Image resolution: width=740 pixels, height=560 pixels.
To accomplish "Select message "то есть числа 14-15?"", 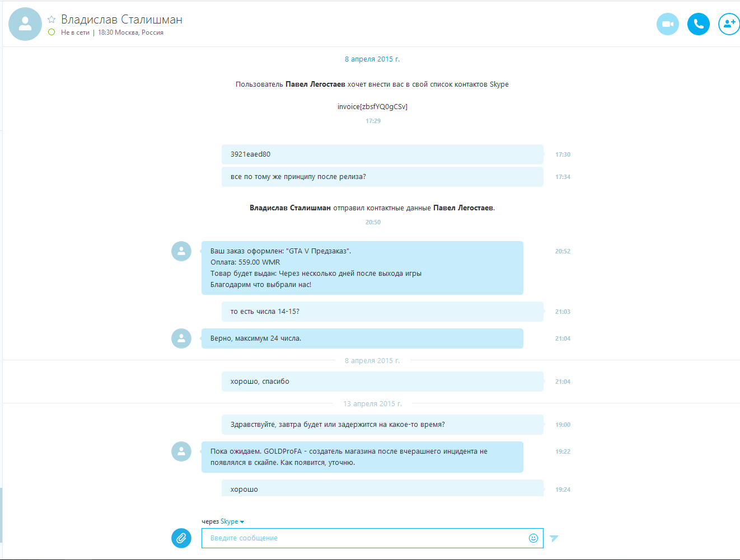I will point(382,312).
